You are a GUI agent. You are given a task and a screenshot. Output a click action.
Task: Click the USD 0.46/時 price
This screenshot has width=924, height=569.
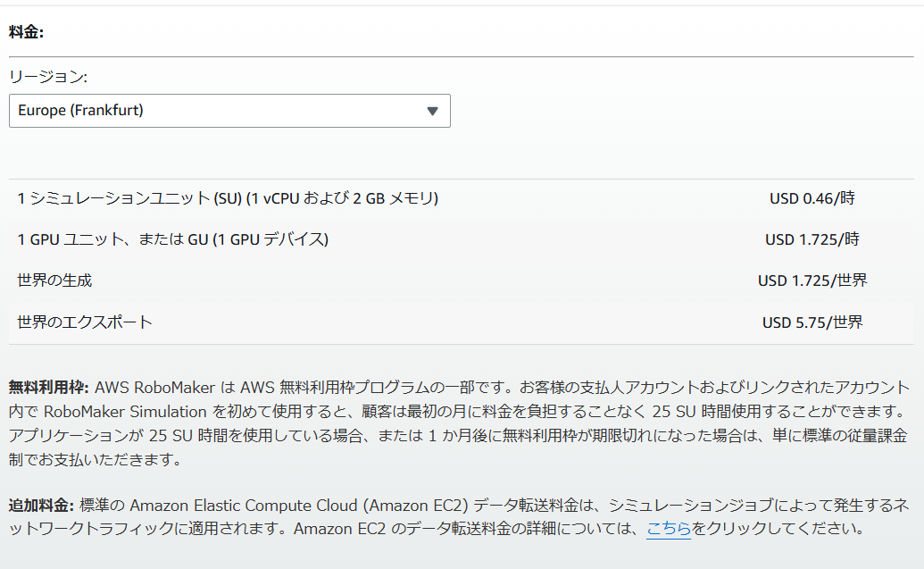pyautogui.click(x=812, y=198)
